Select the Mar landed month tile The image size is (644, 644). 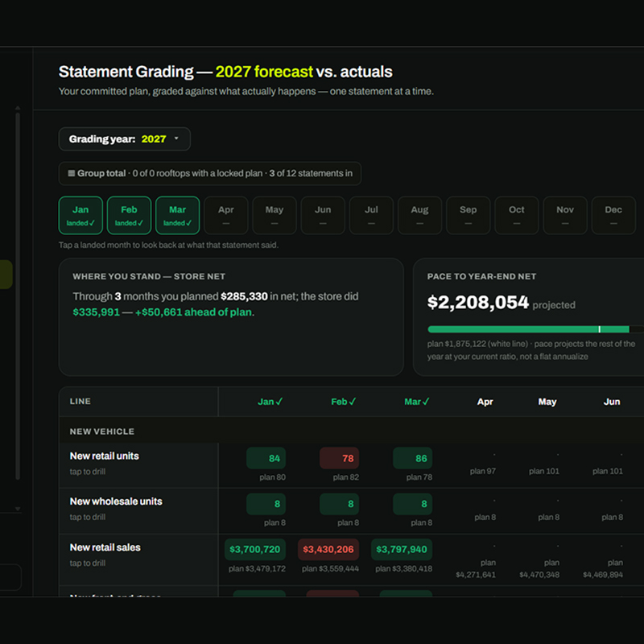tap(177, 215)
